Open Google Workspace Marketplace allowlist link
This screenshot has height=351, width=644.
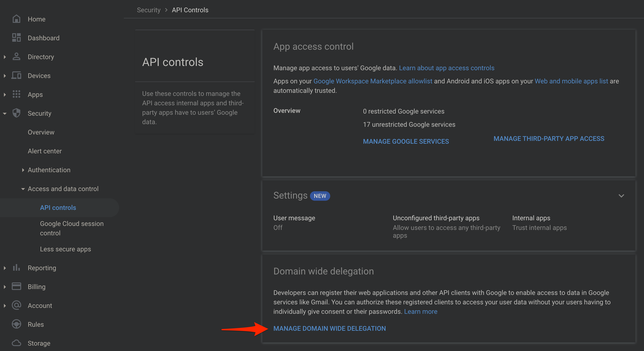[x=373, y=81]
